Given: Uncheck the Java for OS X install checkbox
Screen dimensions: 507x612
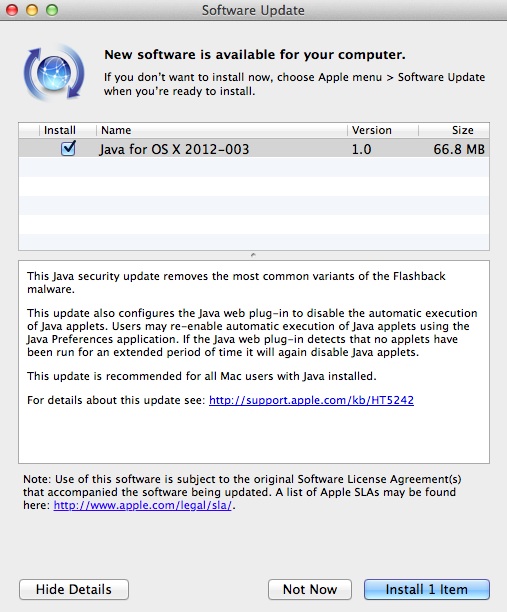Looking at the screenshot, I should coord(68,148).
